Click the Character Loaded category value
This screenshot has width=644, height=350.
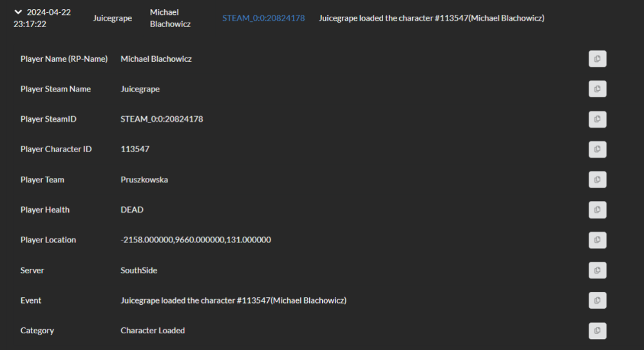(153, 331)
